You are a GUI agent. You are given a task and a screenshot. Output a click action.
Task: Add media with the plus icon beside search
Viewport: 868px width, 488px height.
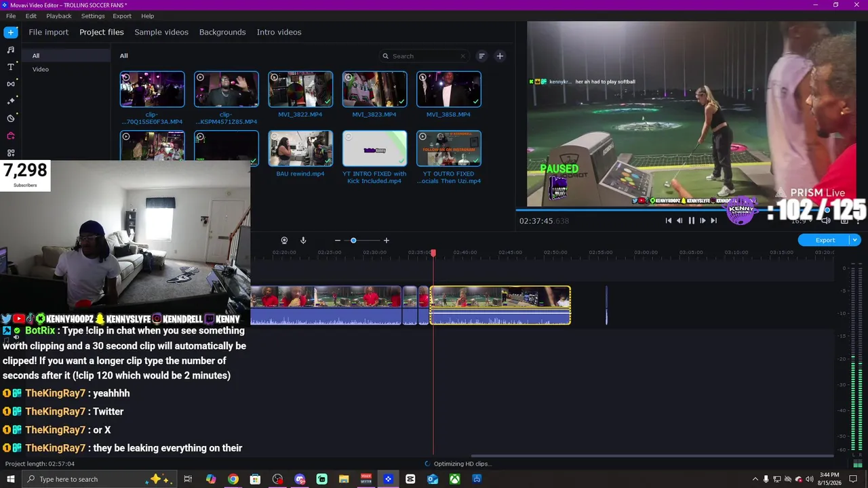500,56
